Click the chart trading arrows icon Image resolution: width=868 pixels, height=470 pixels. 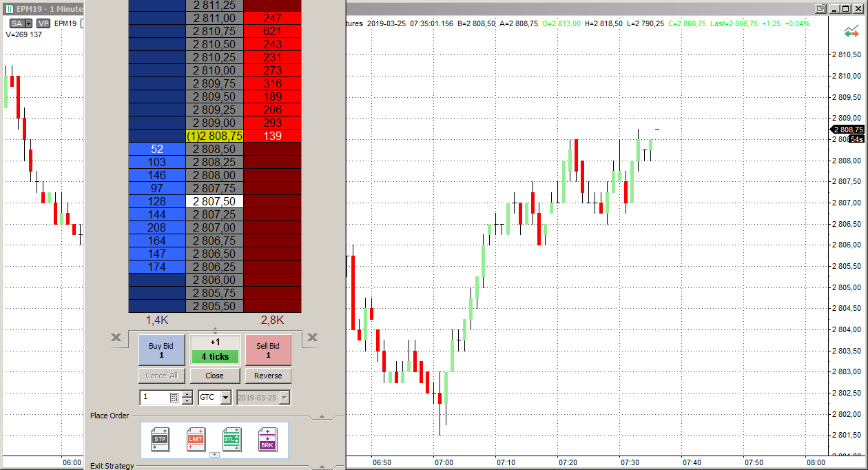(851, 32)
